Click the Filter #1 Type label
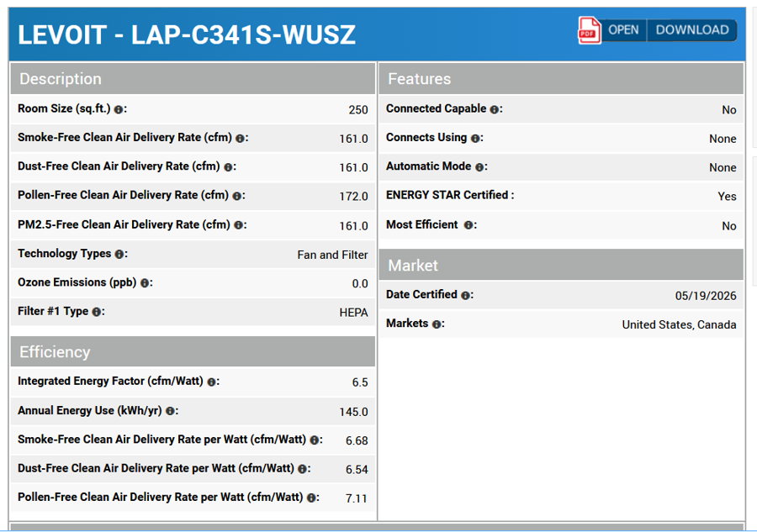757x532 pixels. [53, 311]
